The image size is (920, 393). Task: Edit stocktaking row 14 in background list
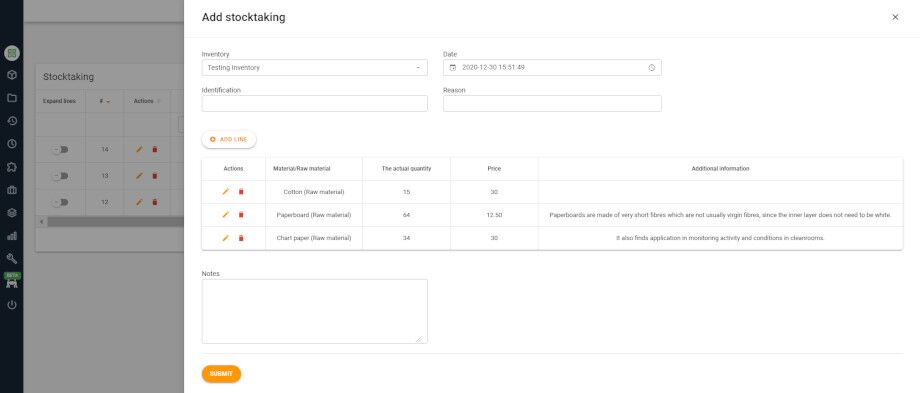tap(139, 150)
